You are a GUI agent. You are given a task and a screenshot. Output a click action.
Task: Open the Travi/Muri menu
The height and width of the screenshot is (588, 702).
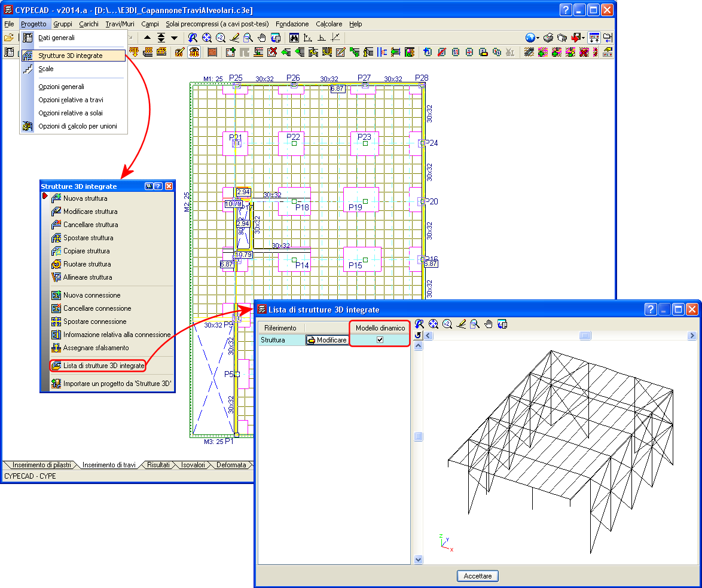click(120, 24)
